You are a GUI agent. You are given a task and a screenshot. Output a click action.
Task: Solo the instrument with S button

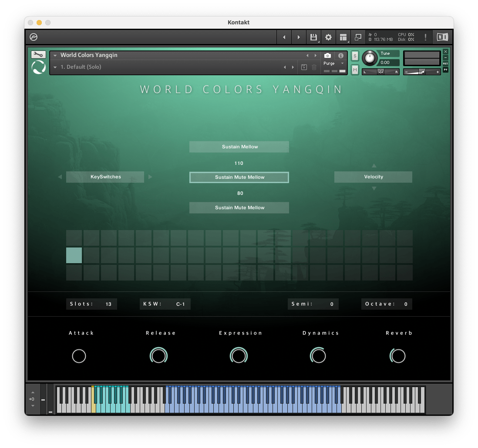(x=355, y=56)
